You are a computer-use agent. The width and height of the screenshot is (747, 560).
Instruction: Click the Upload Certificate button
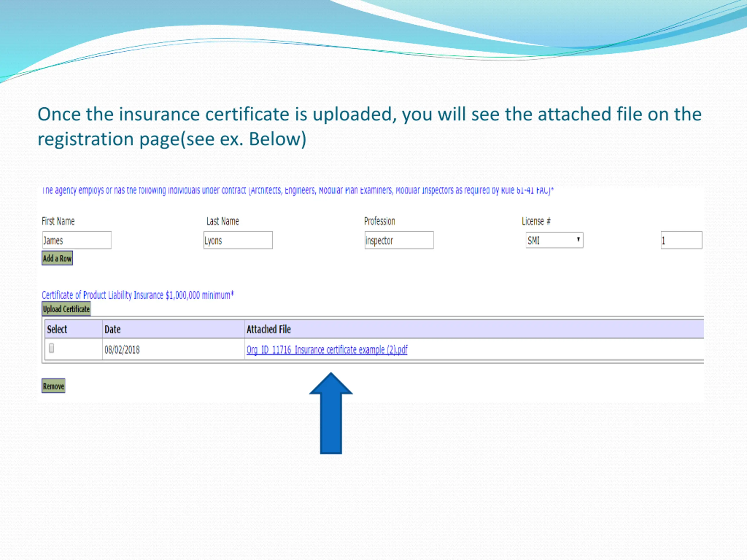coord(66,309)
